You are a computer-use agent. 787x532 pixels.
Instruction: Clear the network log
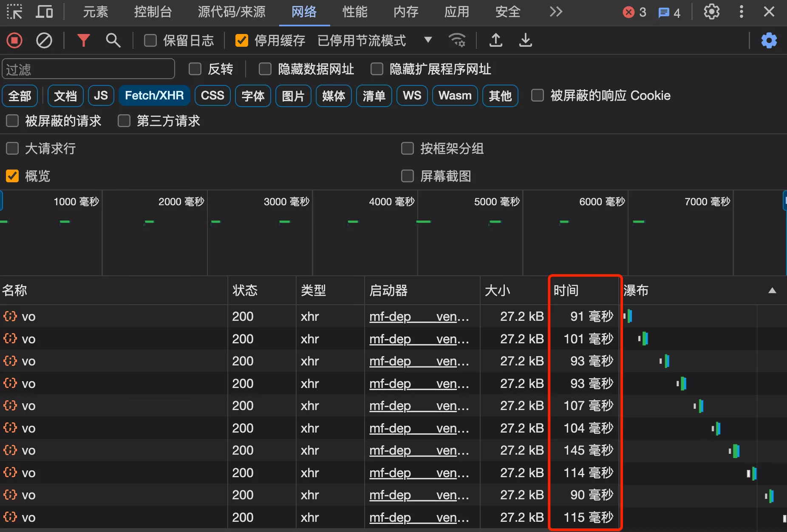click(44, 41)
